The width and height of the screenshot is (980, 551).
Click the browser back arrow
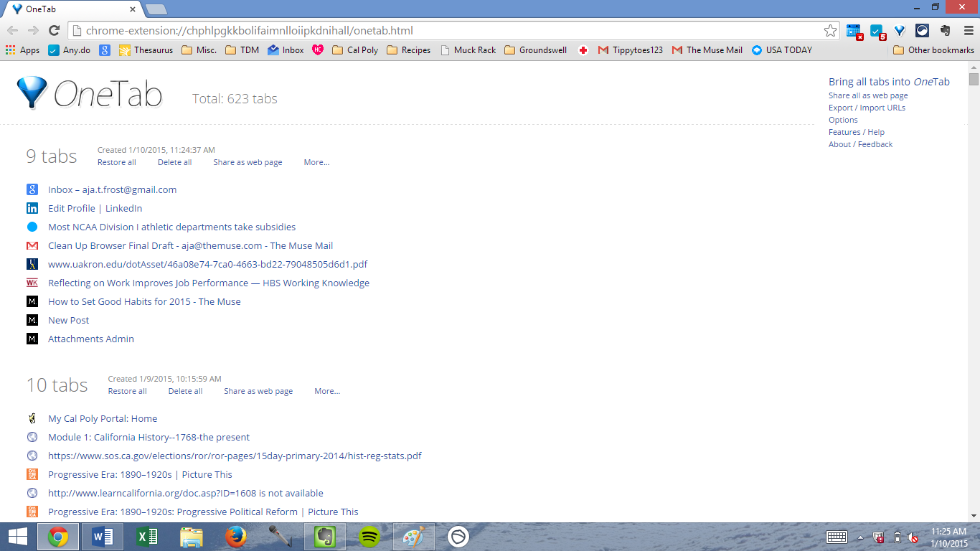(x=12, y=30)
